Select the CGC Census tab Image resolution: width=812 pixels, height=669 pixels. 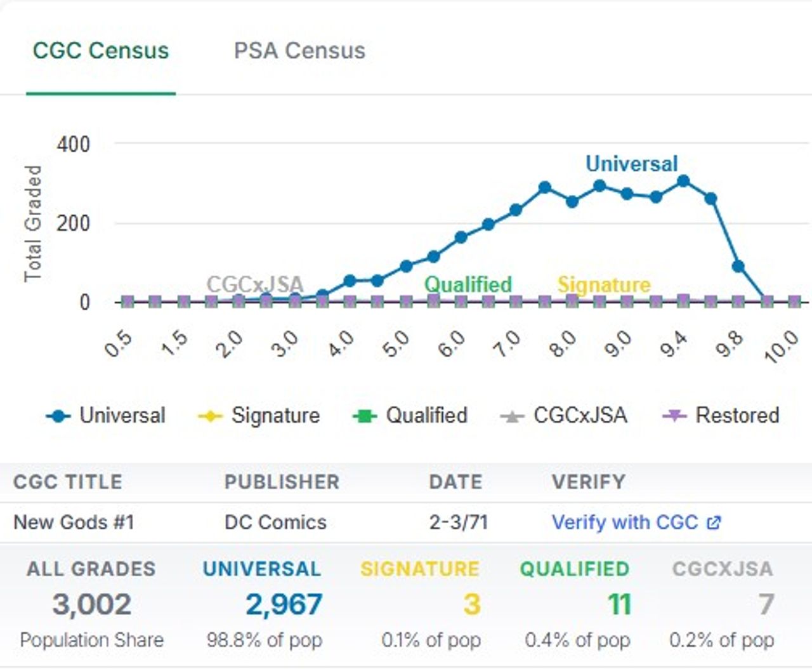(x=101, y=51)
